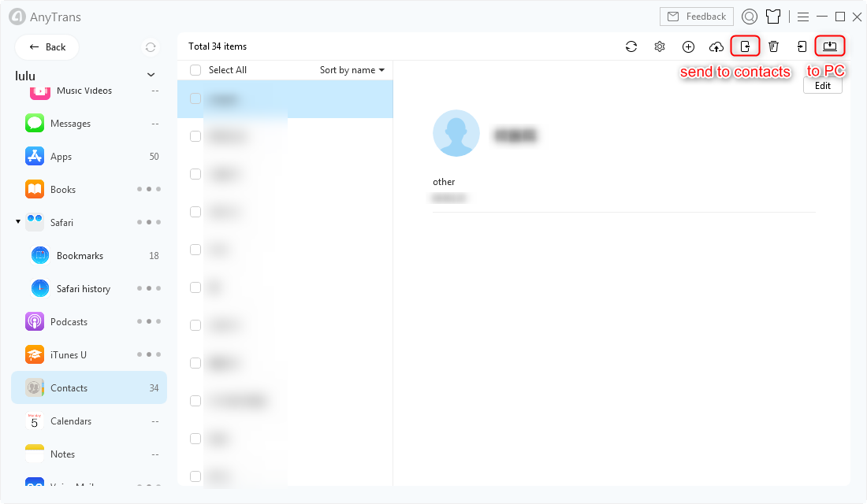Image resolution: width=867 pixels, height=504 pixels.
Task: Tick the checkbox for the first contact
Action: point(195,99)
